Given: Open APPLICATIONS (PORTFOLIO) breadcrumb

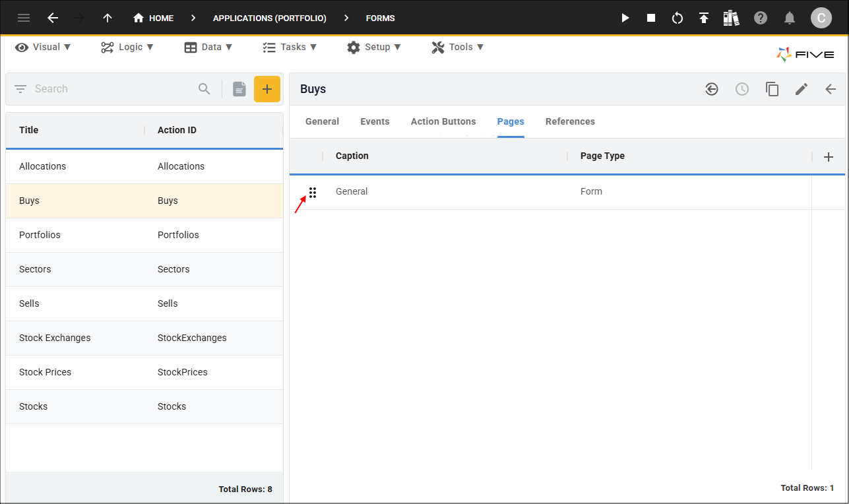Looking at the screenshot, I should 269,18.
